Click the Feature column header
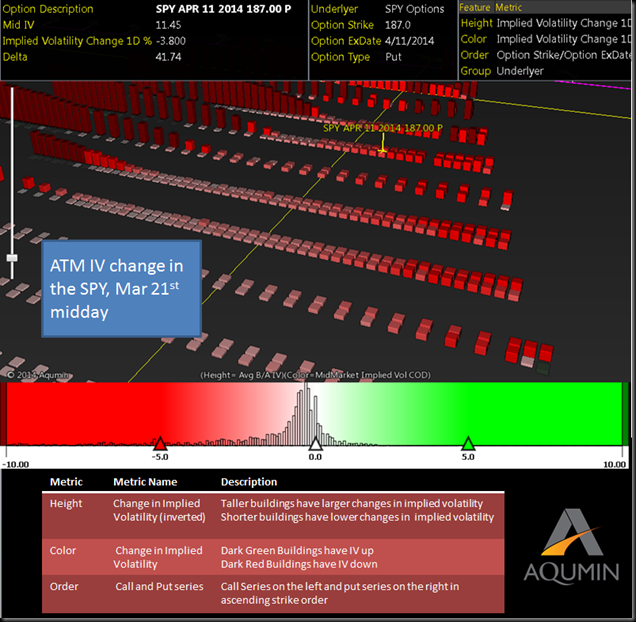Screen dimensions: 636x622 (x=475, y=7)
